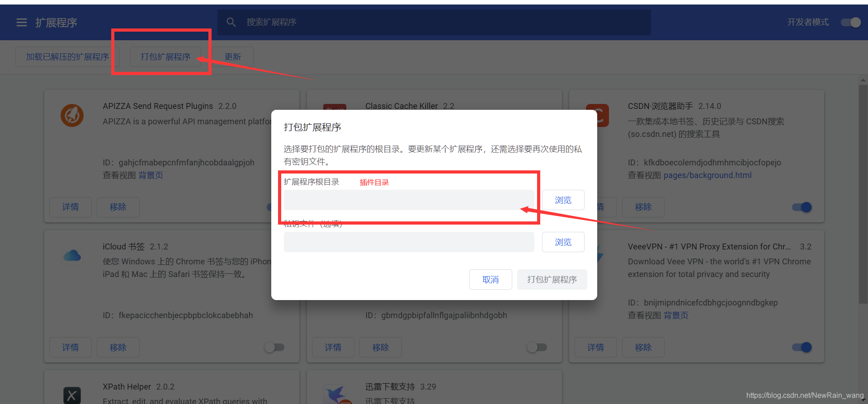
Task: Toggle developer mode switch
Action: point(851,22)
